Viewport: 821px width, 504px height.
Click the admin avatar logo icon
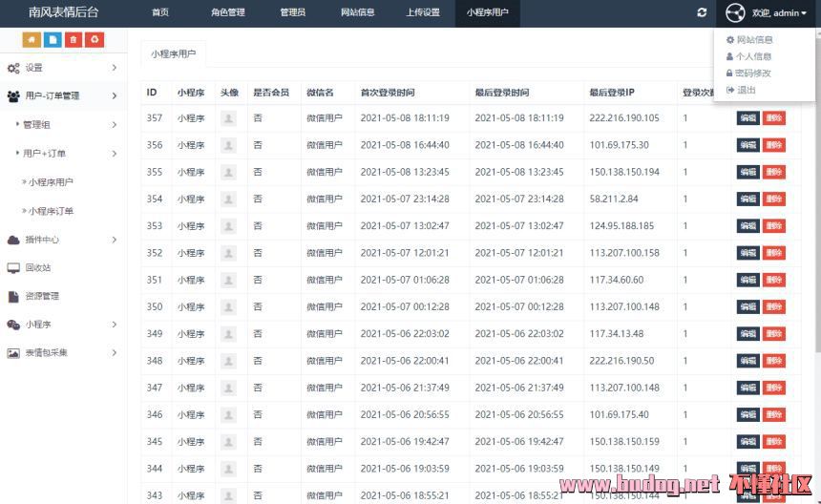735,13
